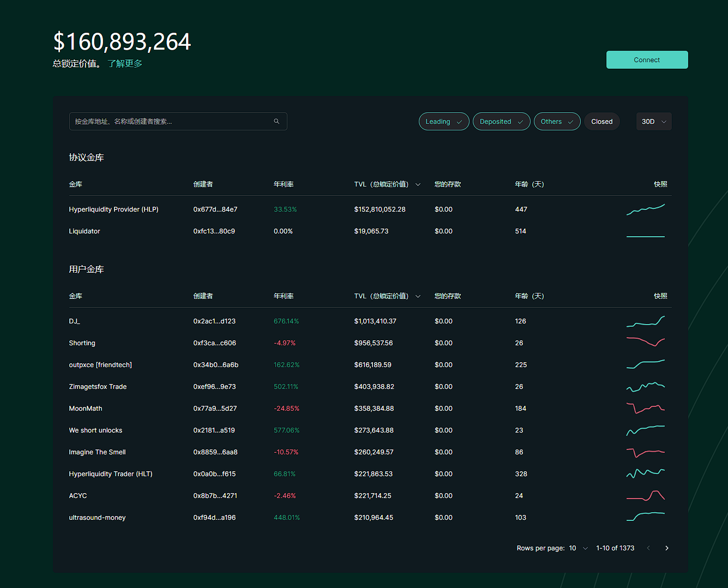This screenshot has height=588, width=728.
Task: Click the search magnifier icon
Action: coord(276,122)
